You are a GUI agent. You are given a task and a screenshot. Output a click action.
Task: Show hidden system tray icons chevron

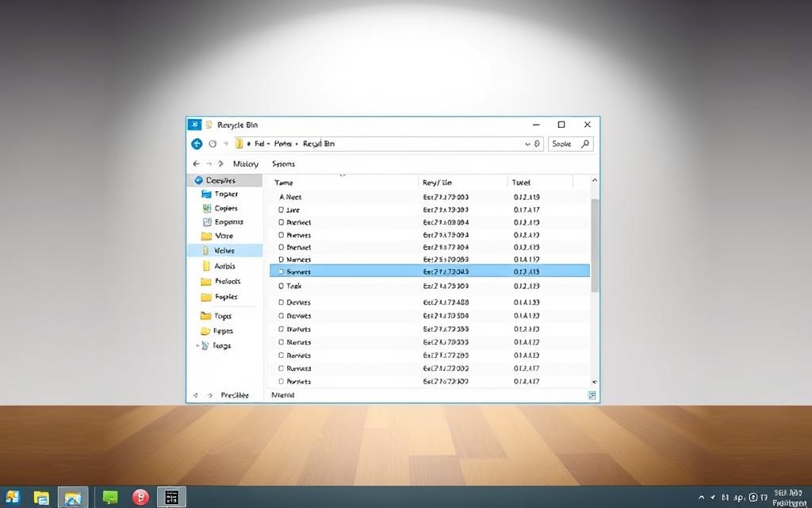pos(701,498)
